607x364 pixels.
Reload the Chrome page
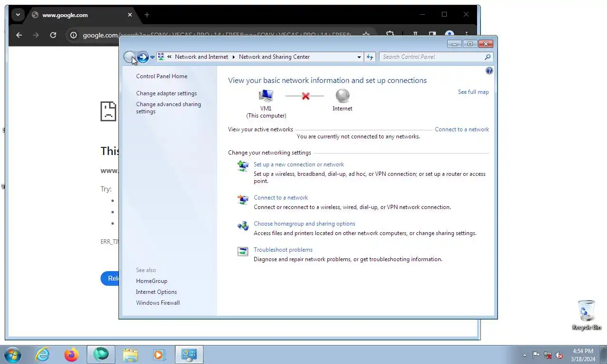pyautogui.click(x=53, y=35)
